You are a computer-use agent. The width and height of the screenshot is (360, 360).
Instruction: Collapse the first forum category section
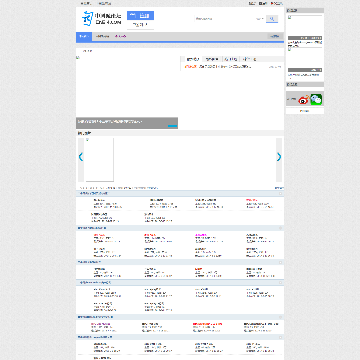(x=280, y=193)
